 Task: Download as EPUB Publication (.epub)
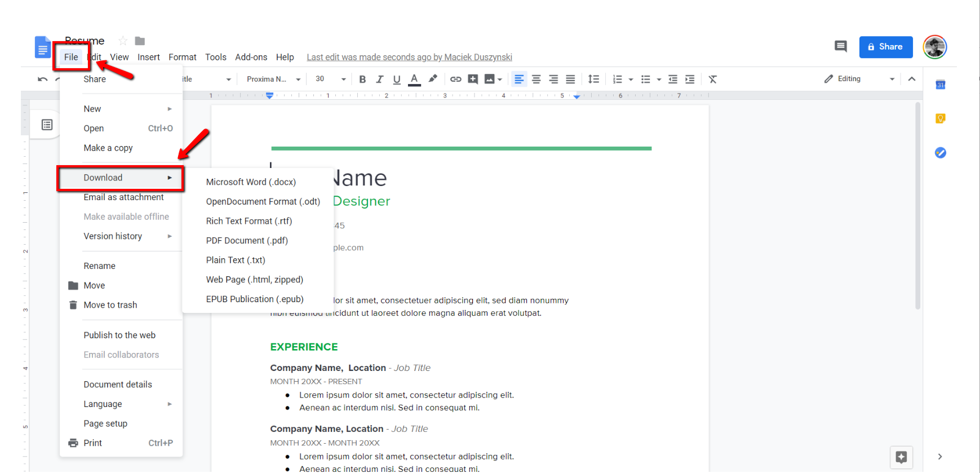point(258,299)
